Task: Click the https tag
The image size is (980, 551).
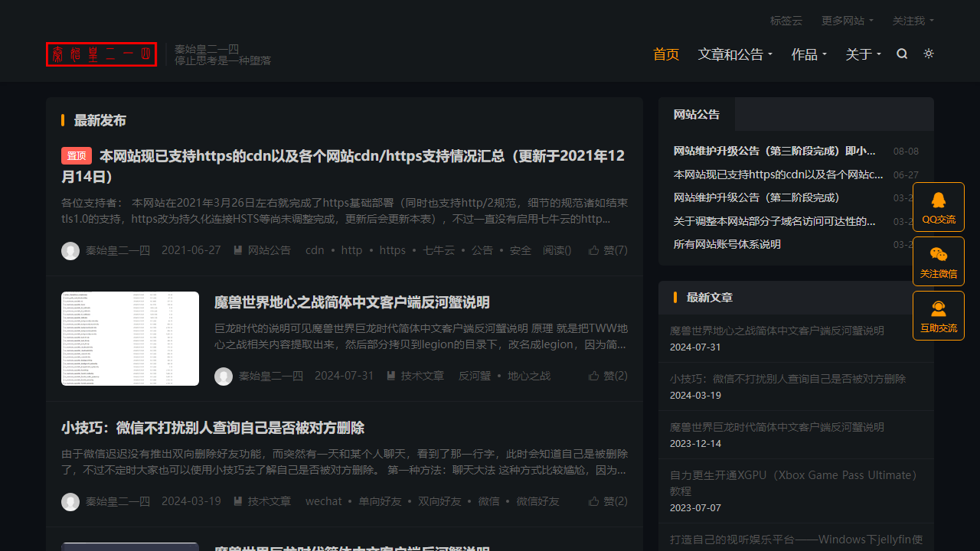Action: pos(393,250)
